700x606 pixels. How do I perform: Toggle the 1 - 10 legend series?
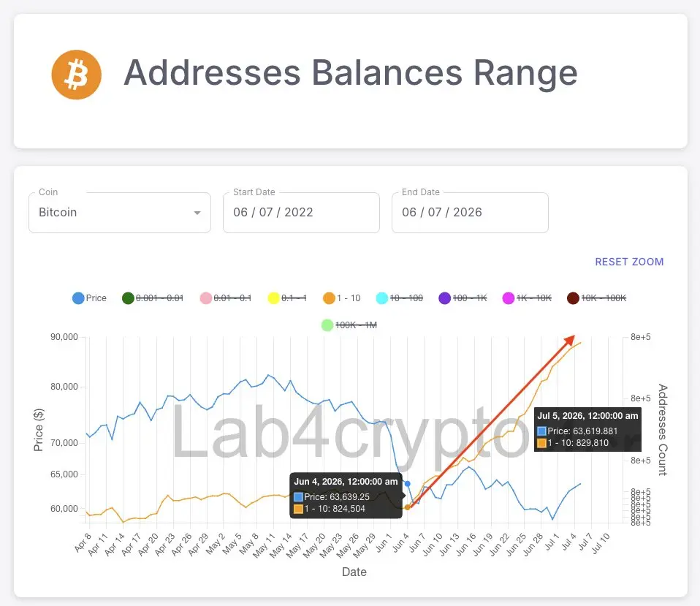coord(341,298)
